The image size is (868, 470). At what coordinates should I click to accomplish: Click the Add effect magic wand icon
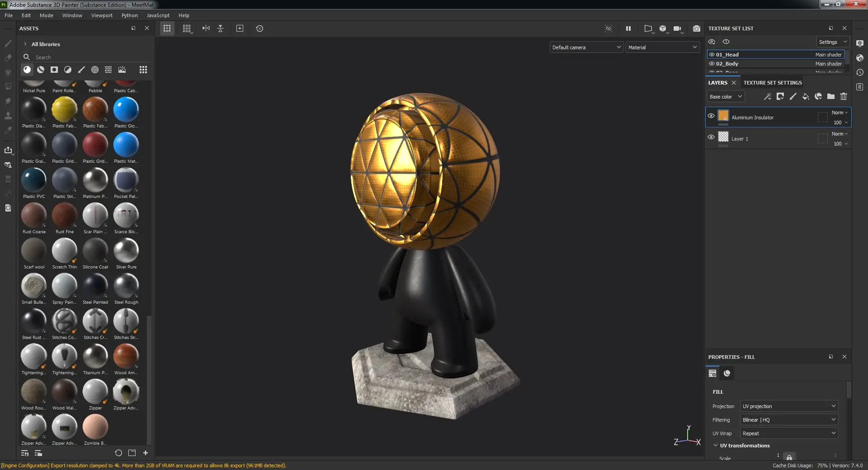pyautogui.click(x=768, y=96)
